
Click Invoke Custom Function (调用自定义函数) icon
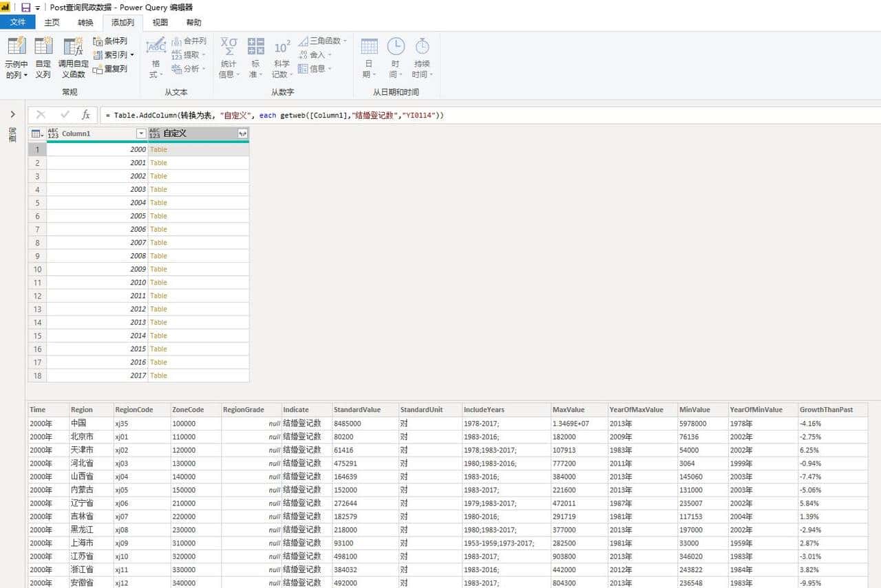(73, 48)
